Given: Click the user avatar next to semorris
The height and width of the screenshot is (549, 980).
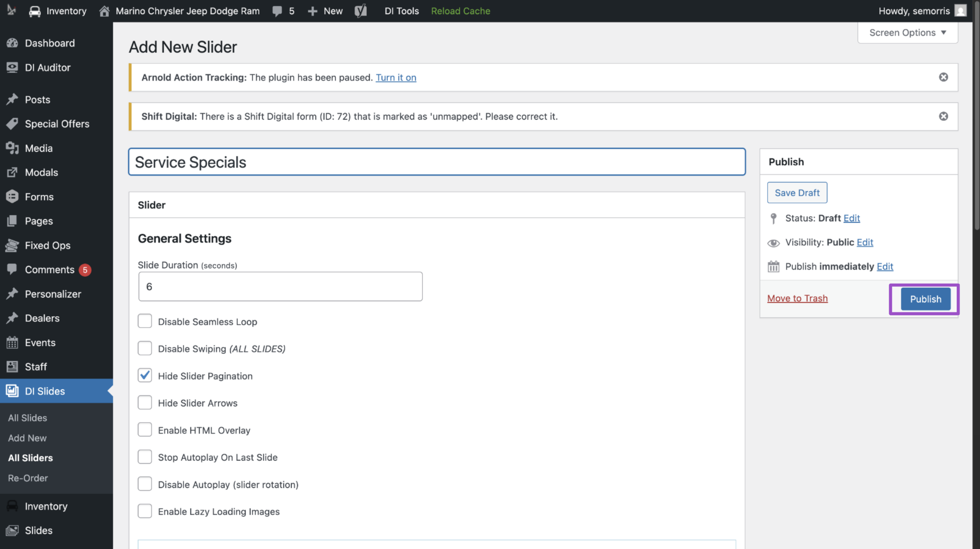Looking at the screenshot, I should [960, 11].
